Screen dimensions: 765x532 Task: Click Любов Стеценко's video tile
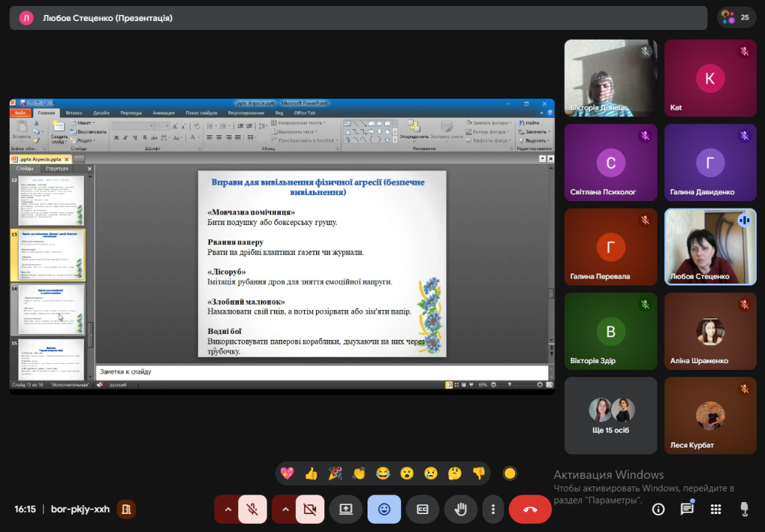tap(710, 247)
